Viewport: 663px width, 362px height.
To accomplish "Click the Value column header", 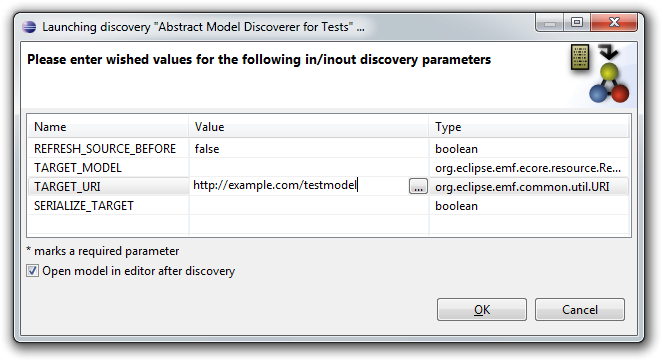I will [x=309, y=127].
